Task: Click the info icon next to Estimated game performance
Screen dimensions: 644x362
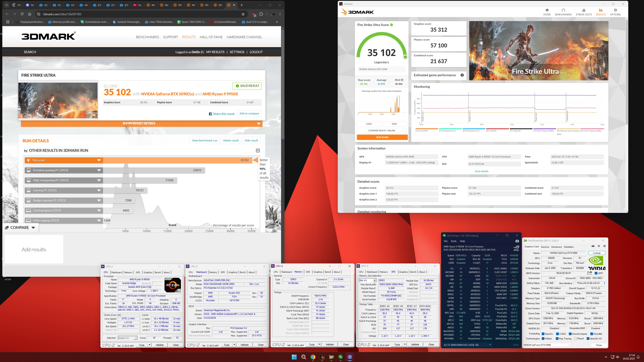Action: tap(462, 75)
